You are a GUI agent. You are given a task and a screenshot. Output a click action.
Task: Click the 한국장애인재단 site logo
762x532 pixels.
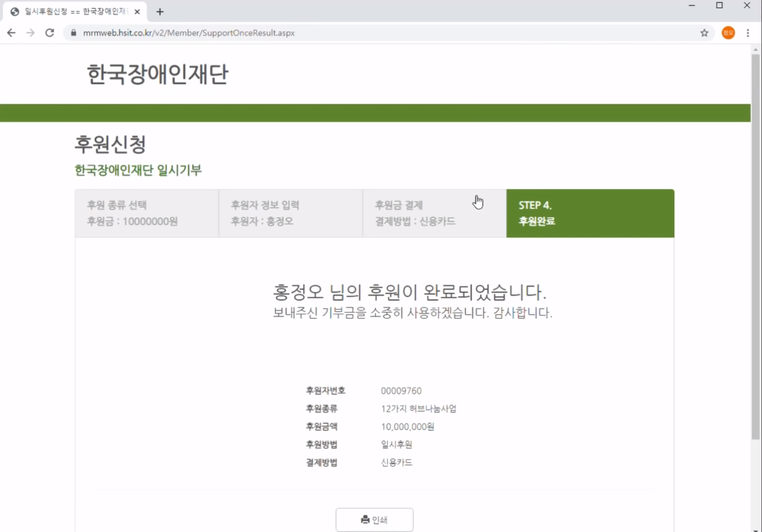pos(157,74)
